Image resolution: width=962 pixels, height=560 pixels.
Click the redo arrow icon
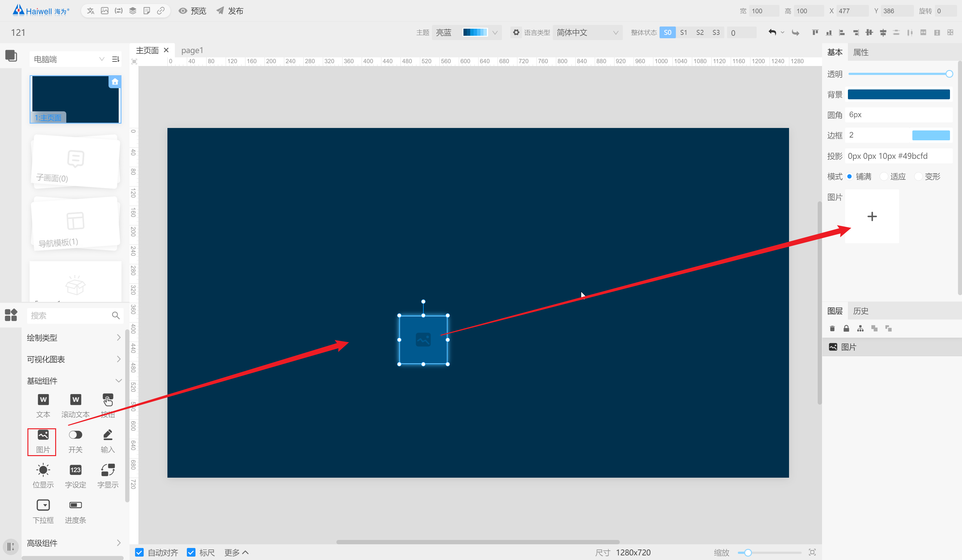click(x=795, y=32)
